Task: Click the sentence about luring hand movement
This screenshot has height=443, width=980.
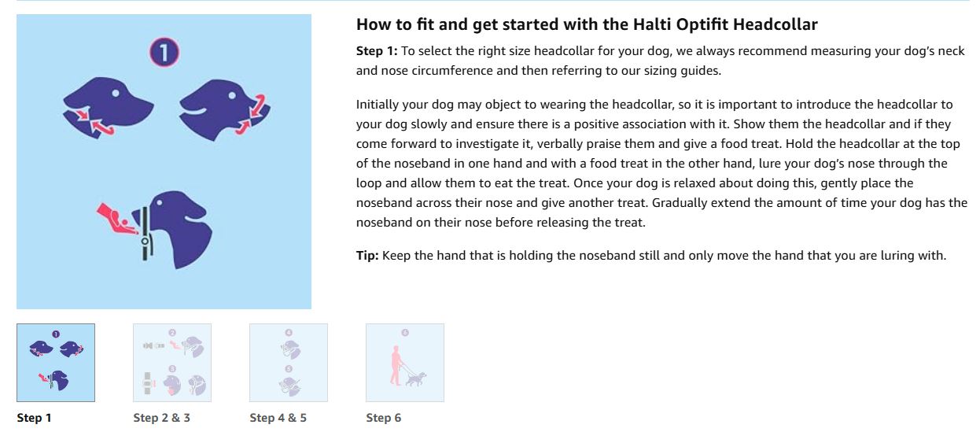Action: pos(663,257)
